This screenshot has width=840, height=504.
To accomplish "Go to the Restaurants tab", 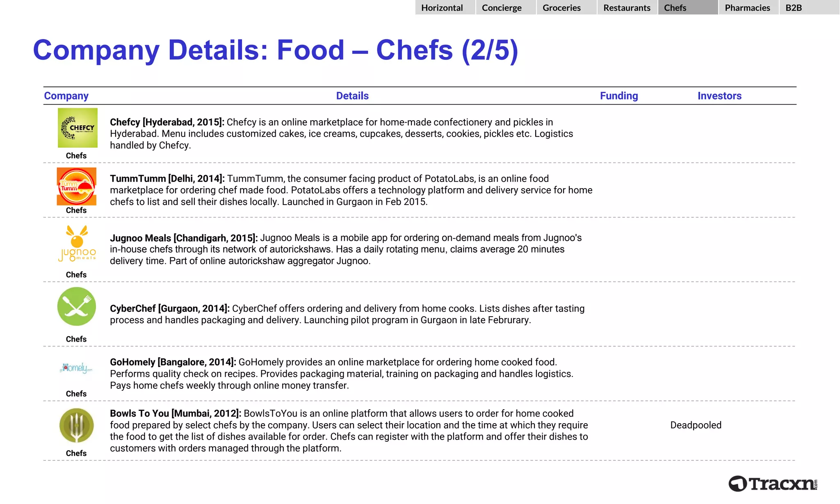I will pos(627,8).
